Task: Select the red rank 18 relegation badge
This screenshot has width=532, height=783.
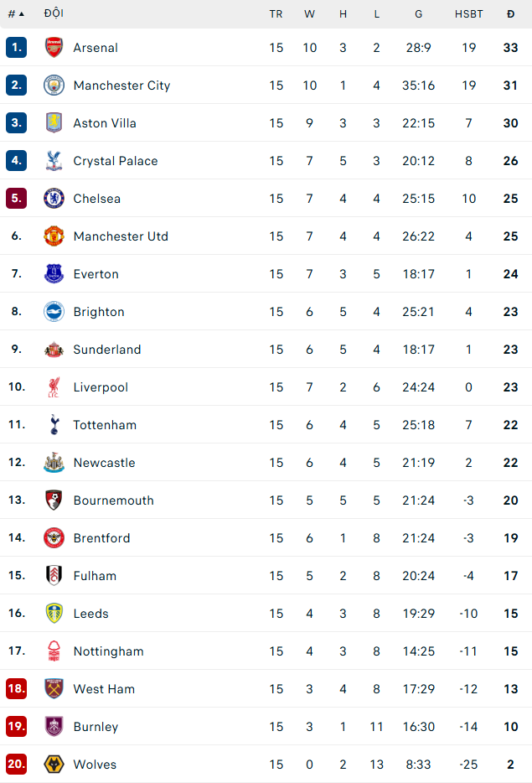Action: tap(17, 689)
